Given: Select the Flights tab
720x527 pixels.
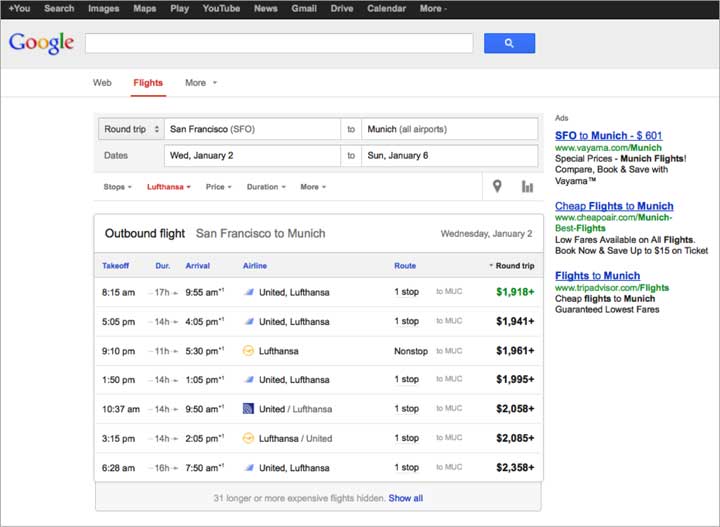Looking at the screenshot, I should point(148,83).
